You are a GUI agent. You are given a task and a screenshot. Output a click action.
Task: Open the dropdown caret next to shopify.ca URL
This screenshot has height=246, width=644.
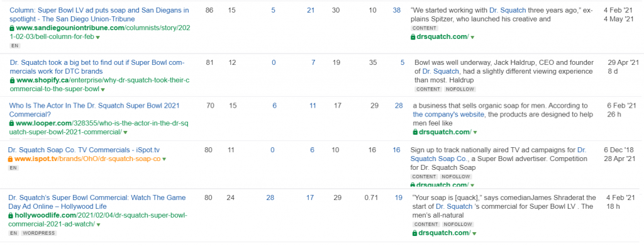point(103,89)
